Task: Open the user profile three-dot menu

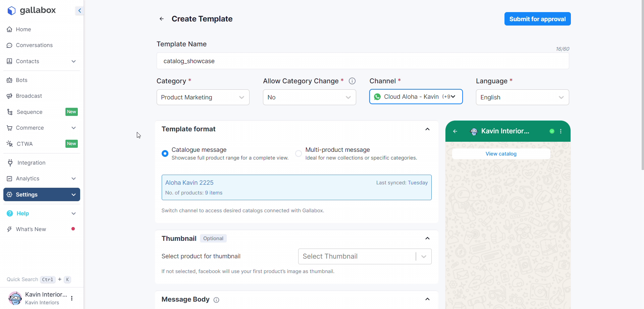Action: tap(72, 298)
